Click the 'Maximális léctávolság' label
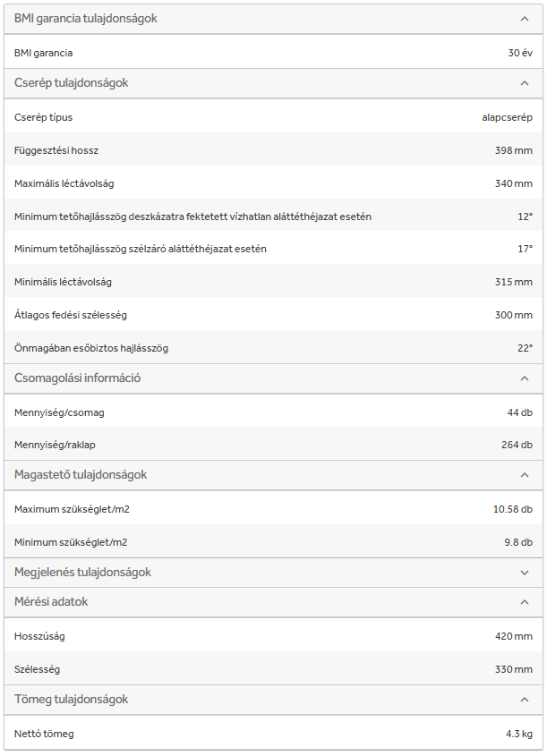Image resolution: width=547 pixels, height=756 pixels. coord(64,183)
